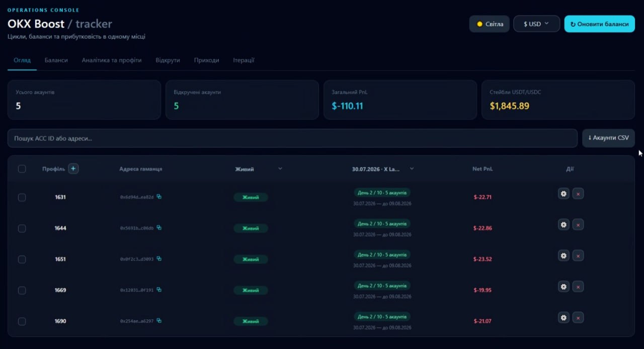Delete profile 1690 with the red X
Viewport: 644px width, 349px height.
point(578,318)
